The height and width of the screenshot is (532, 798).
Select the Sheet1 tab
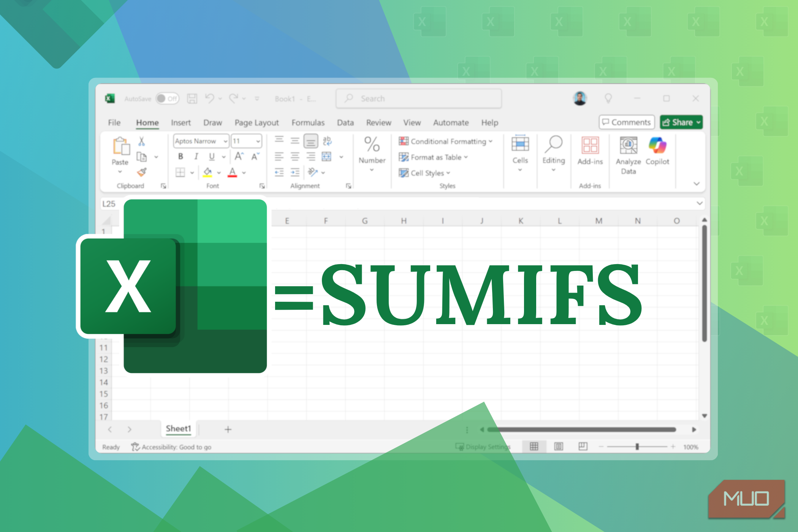(178, 429)
